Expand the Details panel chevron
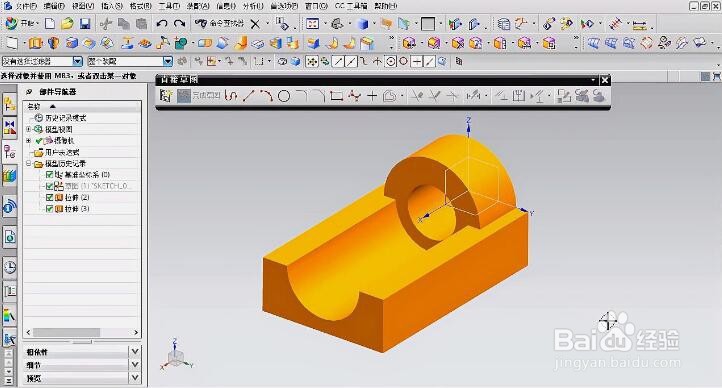The image size is (722, 388). tap(135, 365)
